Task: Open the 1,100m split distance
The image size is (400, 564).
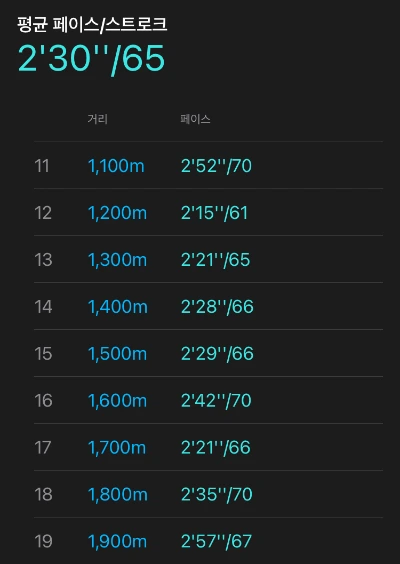Action: [116, 166]
